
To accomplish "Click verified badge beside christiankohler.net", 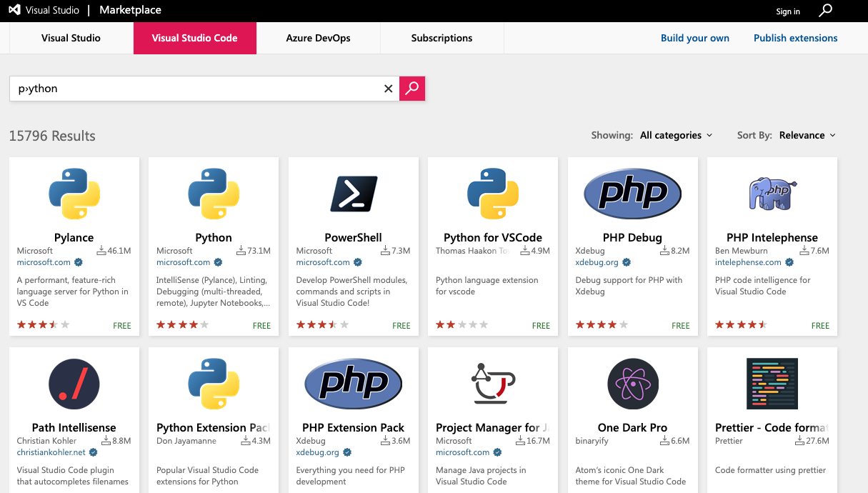I will 93,452.
